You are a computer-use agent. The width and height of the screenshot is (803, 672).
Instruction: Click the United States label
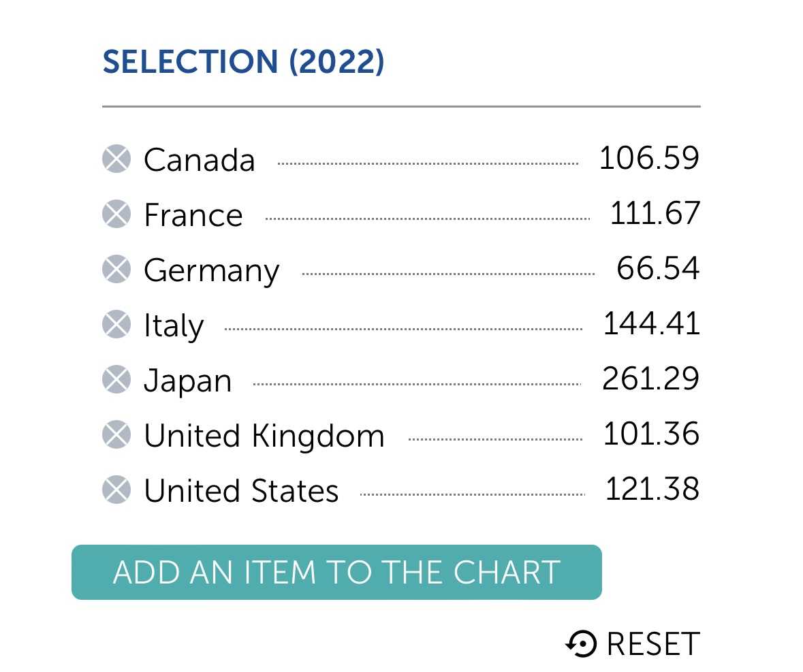[240, 491]
